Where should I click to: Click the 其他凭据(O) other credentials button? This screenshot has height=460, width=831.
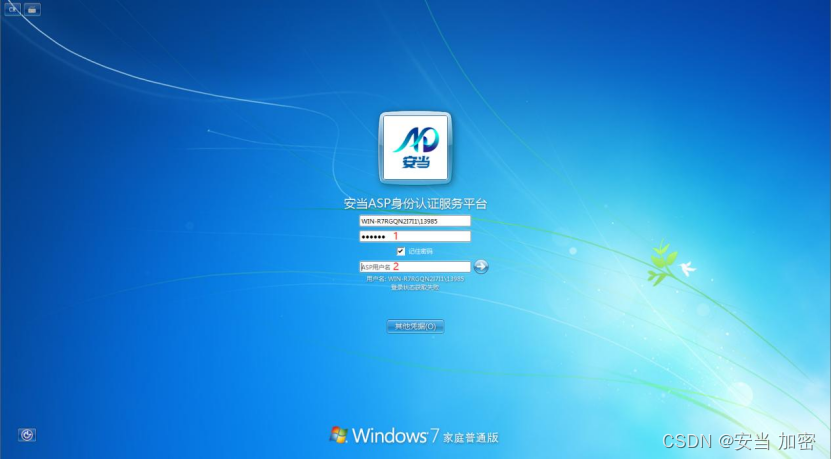pos(415,326)
